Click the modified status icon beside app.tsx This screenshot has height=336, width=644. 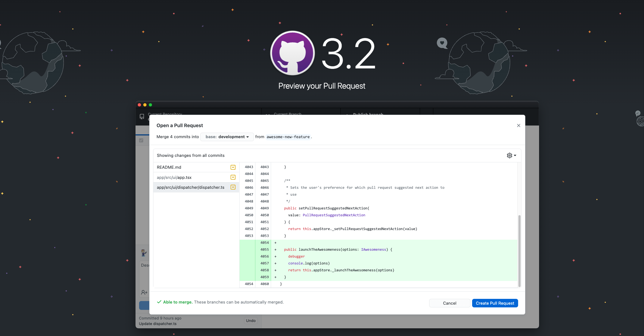233,177
